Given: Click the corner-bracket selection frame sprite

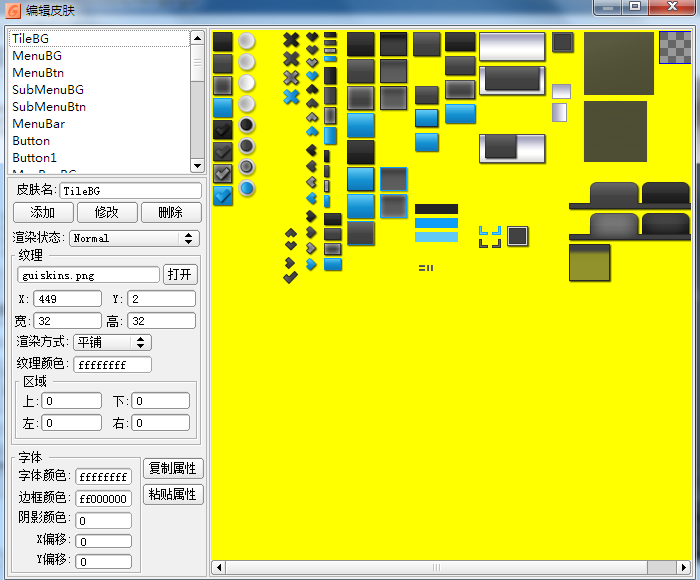Looking at the screenshot, I should click(489, 237).
